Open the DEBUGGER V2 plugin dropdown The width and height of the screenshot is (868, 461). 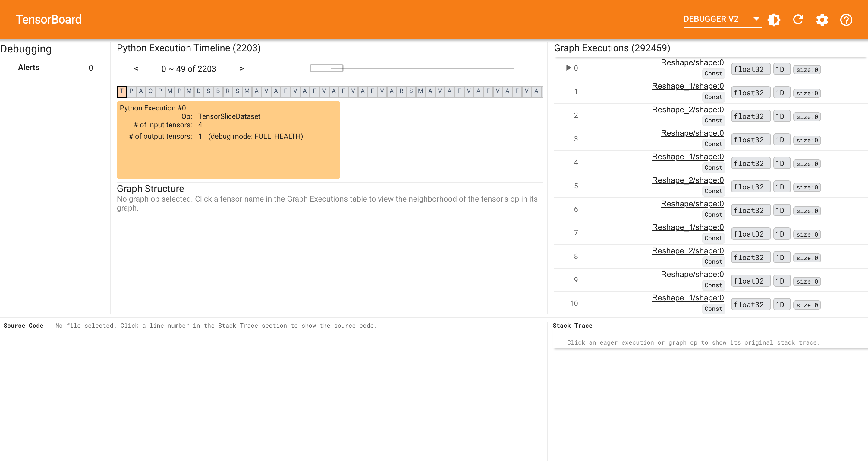722,19
